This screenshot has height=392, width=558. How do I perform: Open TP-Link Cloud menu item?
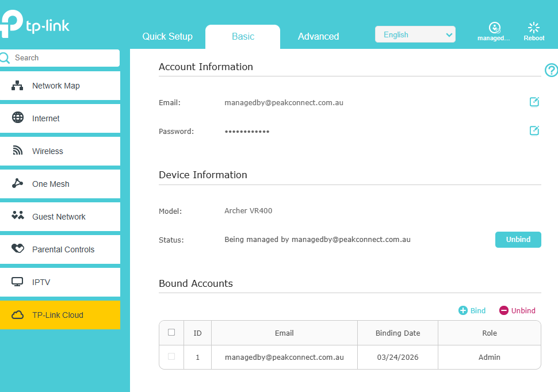point(60,315)
